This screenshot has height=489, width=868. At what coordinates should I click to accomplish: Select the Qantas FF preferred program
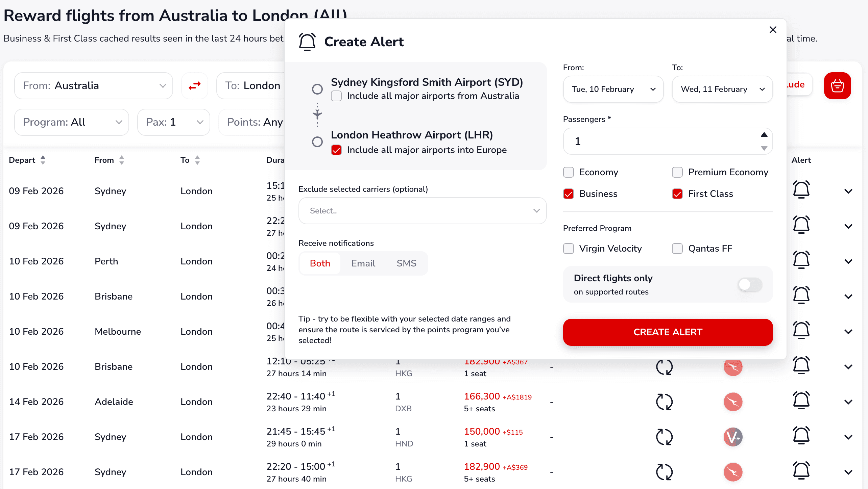click(677, 249)
